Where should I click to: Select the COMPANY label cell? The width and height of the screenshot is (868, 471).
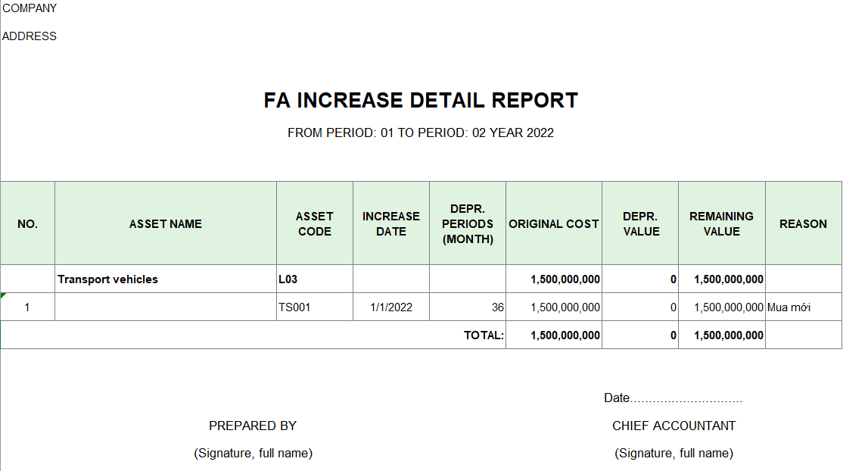pos(30,8)
